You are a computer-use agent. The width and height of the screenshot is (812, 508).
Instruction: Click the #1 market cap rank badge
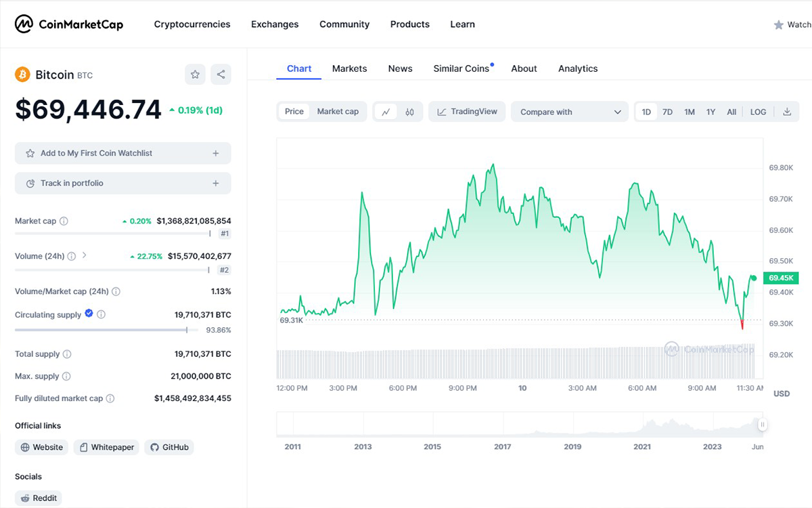[x=225, y=234]
